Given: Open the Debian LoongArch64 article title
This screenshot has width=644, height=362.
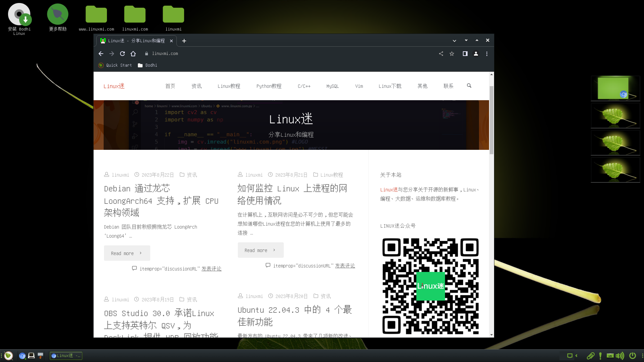Looking at the screenshot, I should 161,200.
